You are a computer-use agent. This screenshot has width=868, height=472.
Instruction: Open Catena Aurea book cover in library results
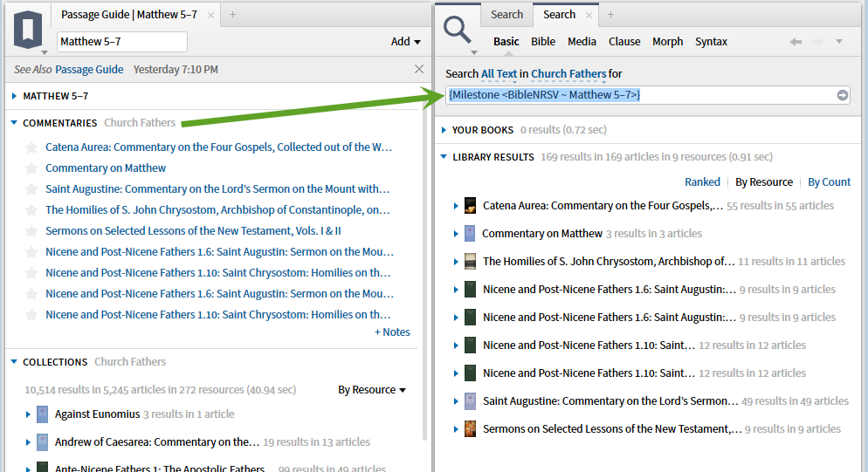[470, 206]
